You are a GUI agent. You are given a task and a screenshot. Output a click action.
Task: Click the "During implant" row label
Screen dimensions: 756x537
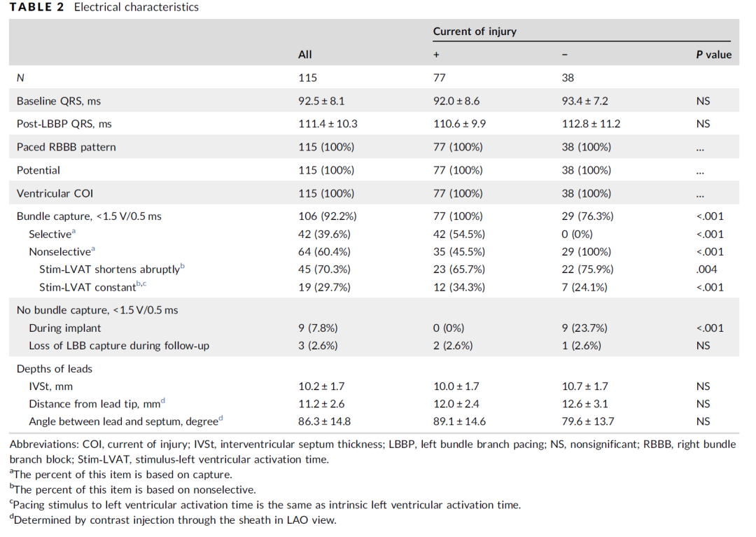click(64, 328)
